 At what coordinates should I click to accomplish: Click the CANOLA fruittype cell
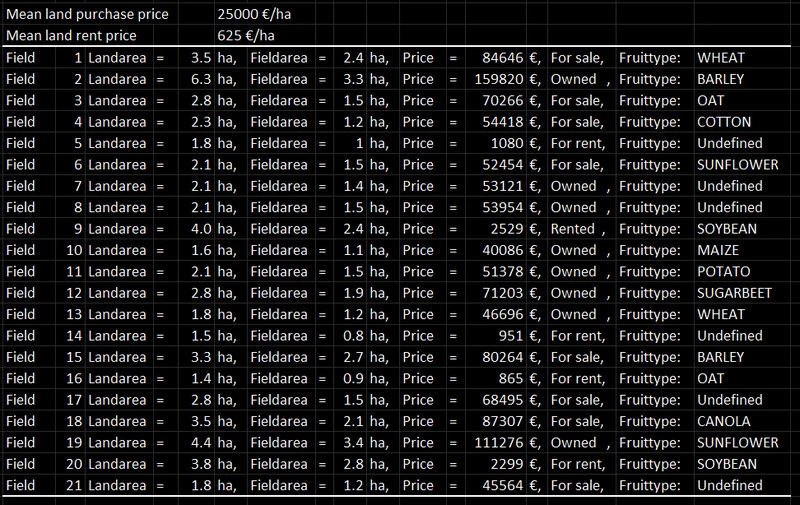click(x=724, y=421)
